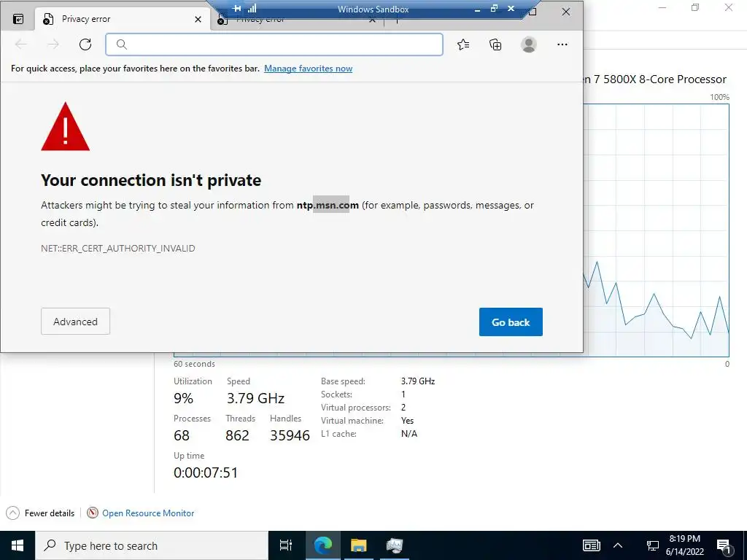Click the NET::ERR_CERT_AUTHORITY_INVALID error code

pos(117,248)
